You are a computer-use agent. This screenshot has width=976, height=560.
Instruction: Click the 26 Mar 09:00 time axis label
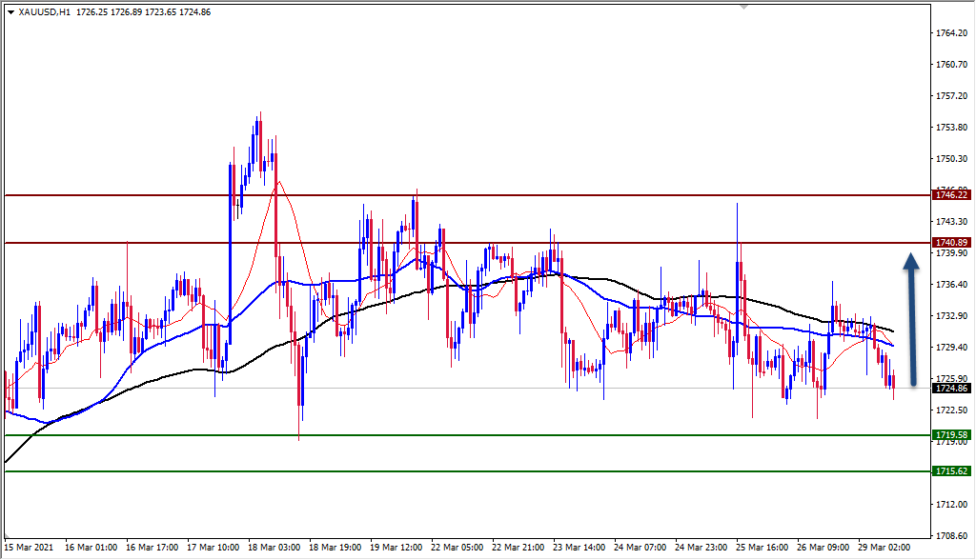point(823,548)
